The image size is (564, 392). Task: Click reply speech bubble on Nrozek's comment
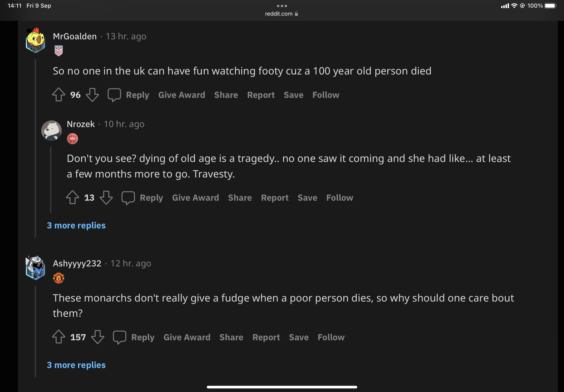tap(128, 197)
